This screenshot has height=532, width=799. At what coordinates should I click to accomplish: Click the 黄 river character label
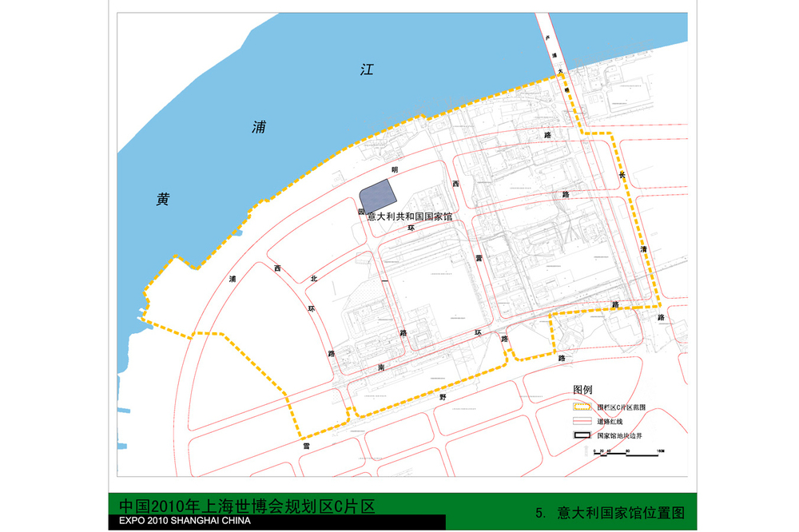tap(163, 200)
